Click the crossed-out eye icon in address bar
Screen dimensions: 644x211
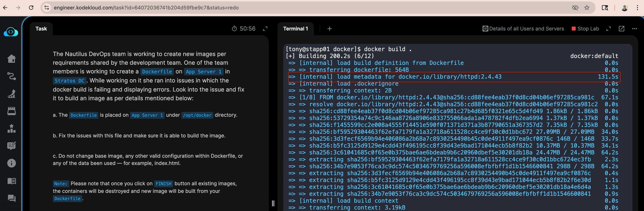(x=575, y=7)
